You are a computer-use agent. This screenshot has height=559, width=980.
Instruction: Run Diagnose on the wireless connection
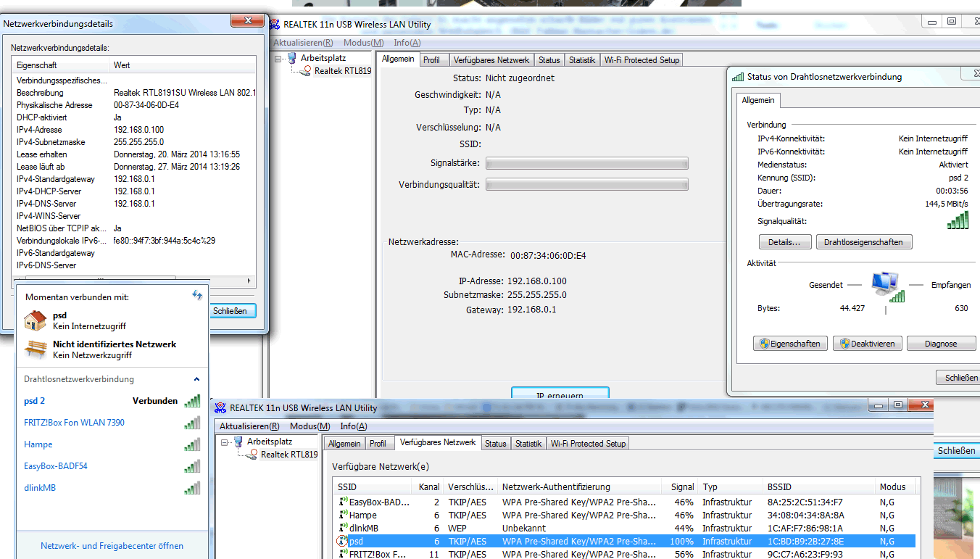941,344
